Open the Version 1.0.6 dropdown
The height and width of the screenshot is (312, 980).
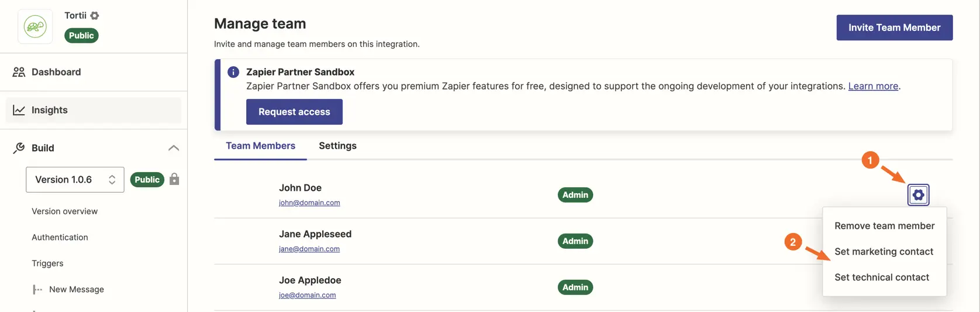75,180
